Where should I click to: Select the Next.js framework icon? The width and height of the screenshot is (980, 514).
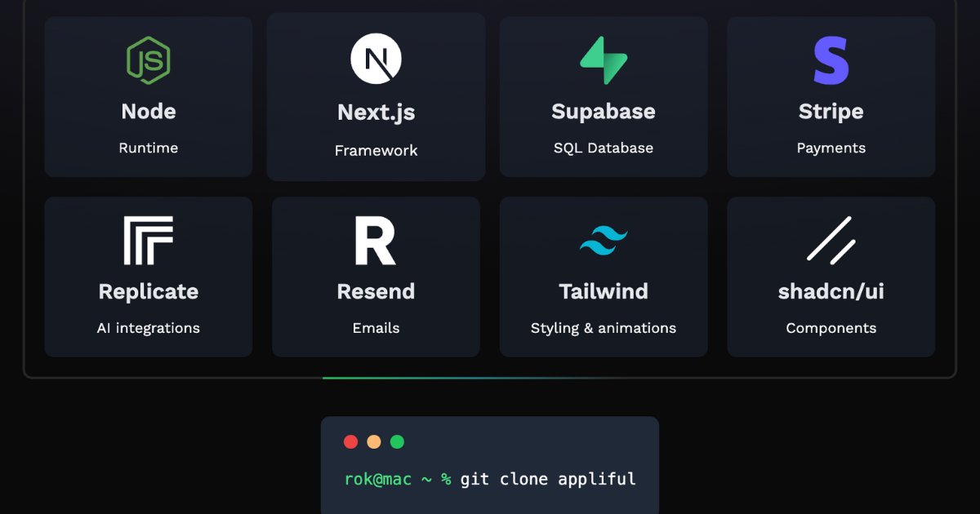click(376, 57)
